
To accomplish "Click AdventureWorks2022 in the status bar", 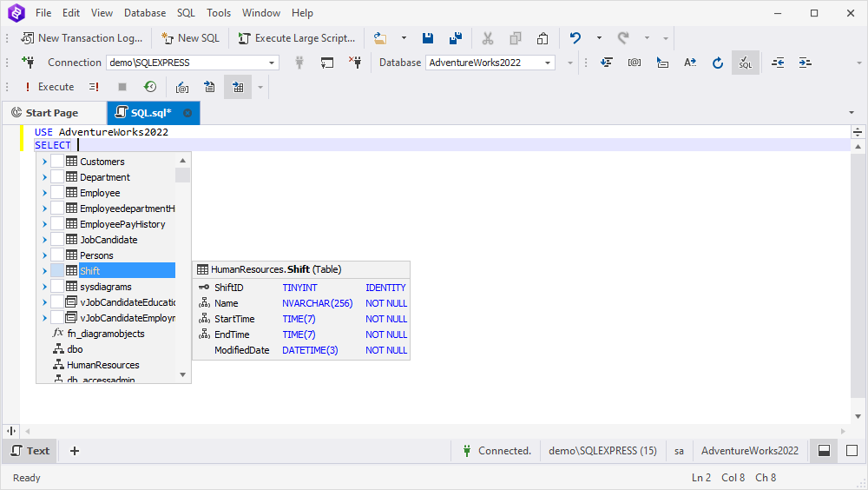I will click(750, 451).
